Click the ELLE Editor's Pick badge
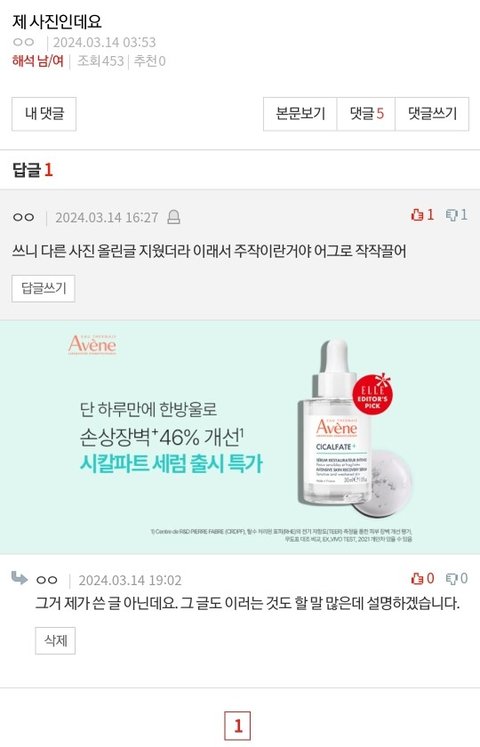Screen dimensions: 480x747 pyautogui.click(x=372, y=394)
